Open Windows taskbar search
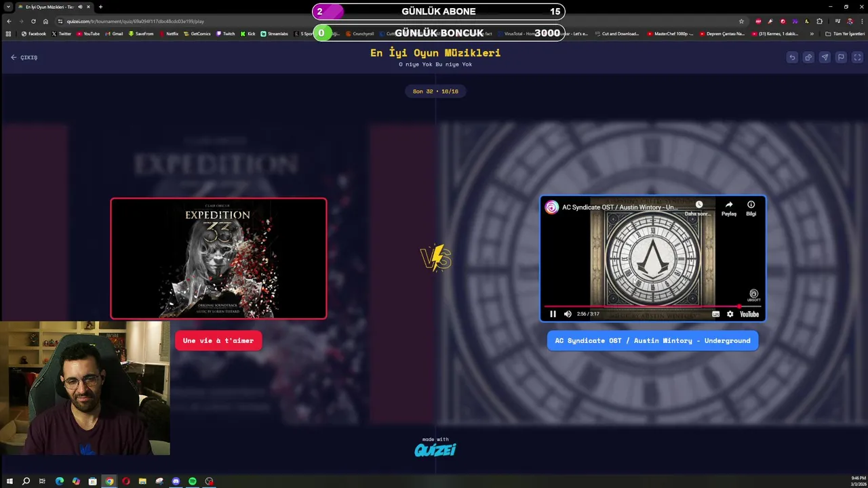This screenshot has height=488, width=868. [26, 481]
